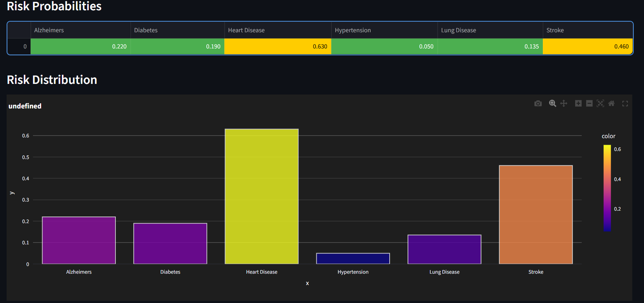Click the Diabetes column header
The height and width of the screenshot is (303, 644).
(x=177, y=30)
